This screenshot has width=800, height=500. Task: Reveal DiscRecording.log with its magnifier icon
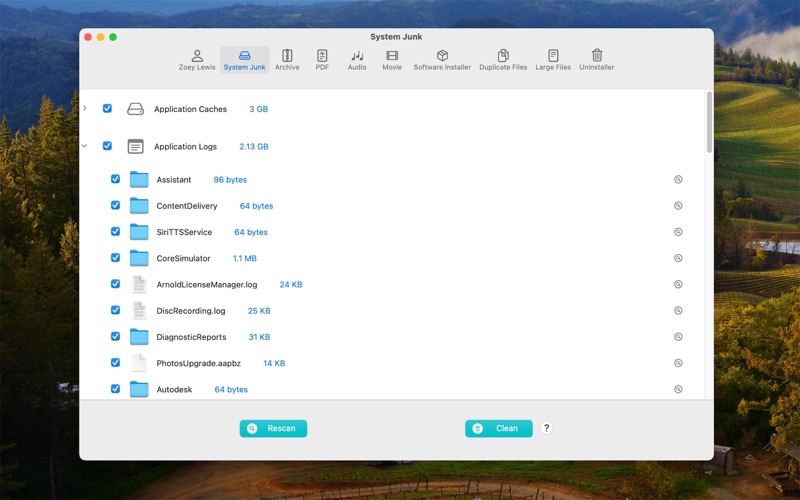coord(678,310)
